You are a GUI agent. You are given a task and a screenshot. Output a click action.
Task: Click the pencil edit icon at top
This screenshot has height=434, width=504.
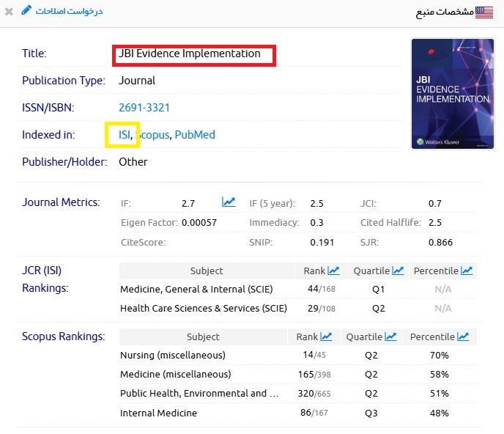[27, 10]
